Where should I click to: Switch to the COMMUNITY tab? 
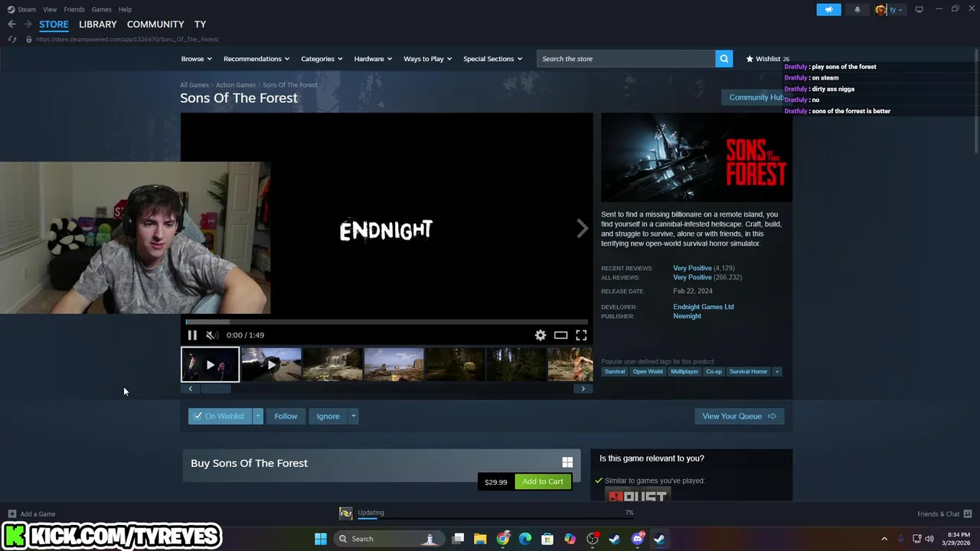155,24
